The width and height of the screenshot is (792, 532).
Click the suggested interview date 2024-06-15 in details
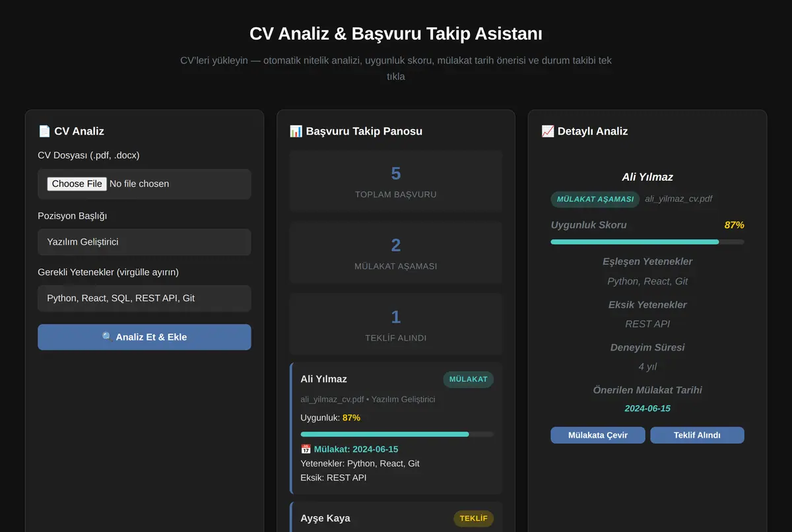pos(647,409)
